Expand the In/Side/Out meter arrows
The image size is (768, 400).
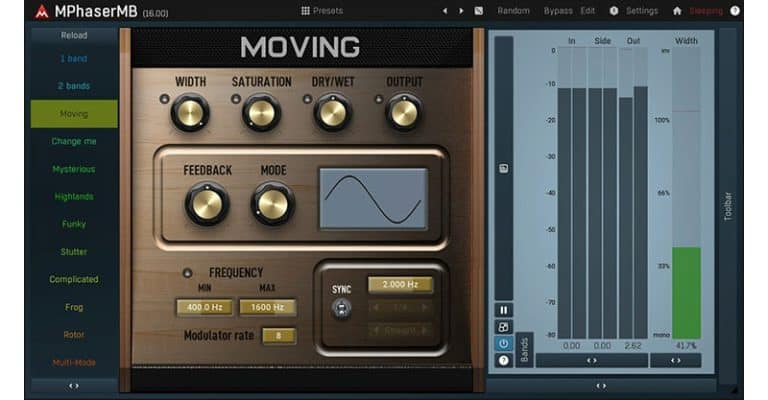592,361
